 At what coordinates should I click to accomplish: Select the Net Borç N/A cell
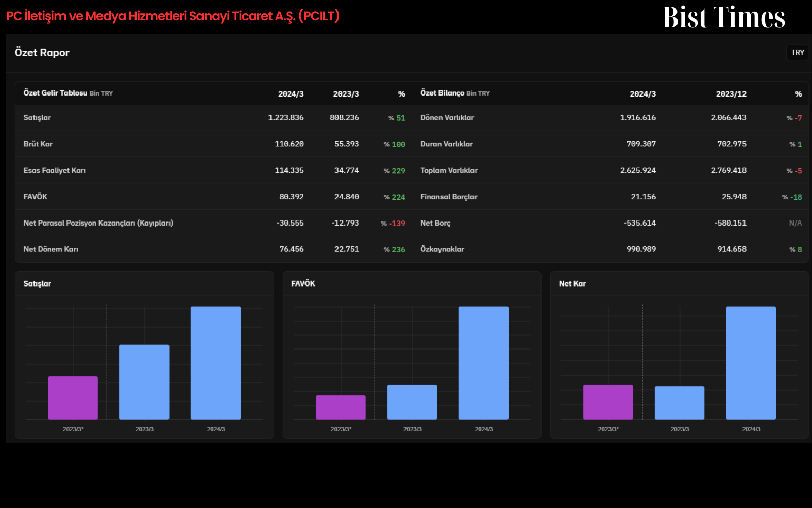(x=795, y=223)
